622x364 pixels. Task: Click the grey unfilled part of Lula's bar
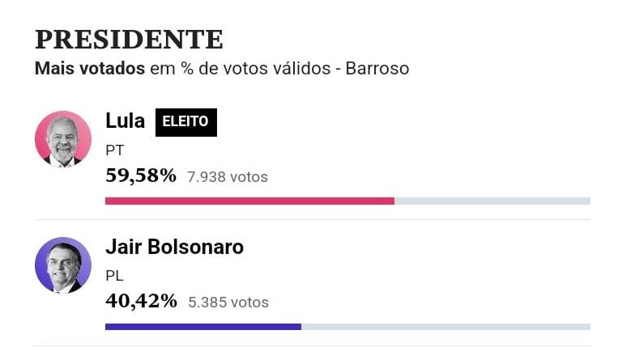(492, 201)
